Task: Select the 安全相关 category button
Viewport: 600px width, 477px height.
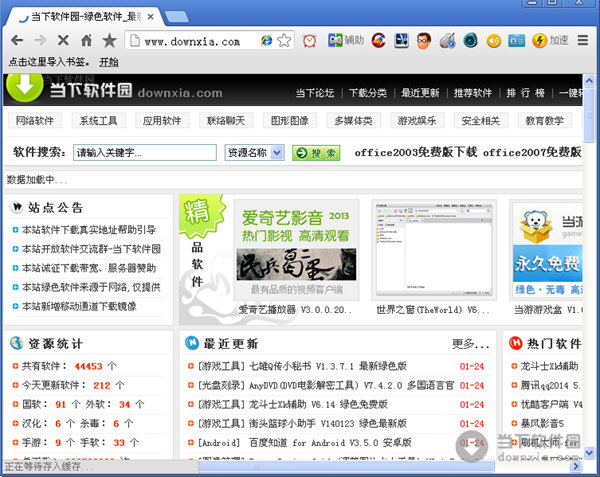Action: [x=481, y=121]
